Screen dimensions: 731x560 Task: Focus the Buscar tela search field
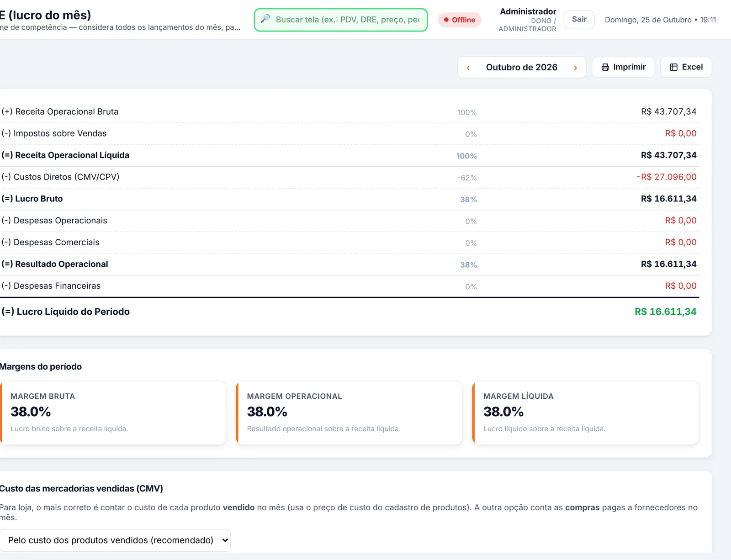(341, 20)
